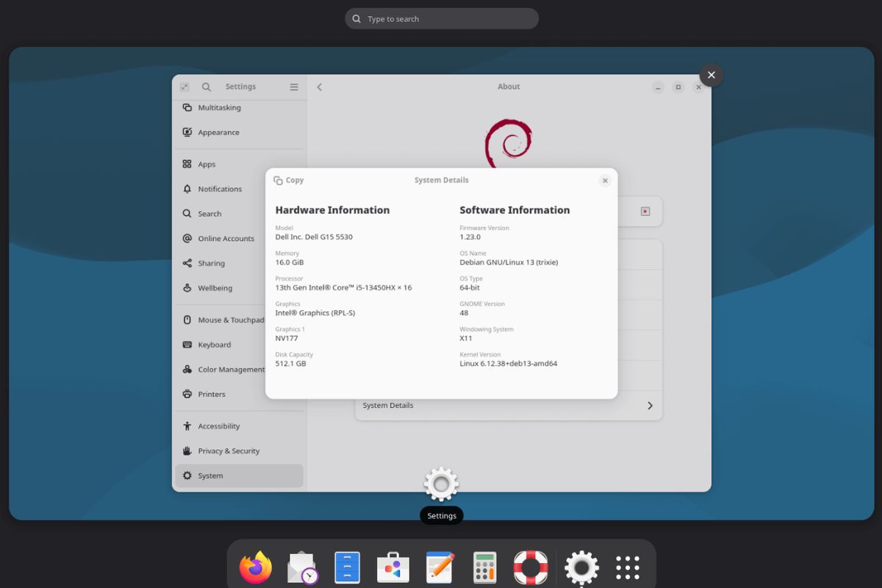The height and width of the screenshot is (588, 882).
Task: Show all applications grid
Action: (628, 568)
